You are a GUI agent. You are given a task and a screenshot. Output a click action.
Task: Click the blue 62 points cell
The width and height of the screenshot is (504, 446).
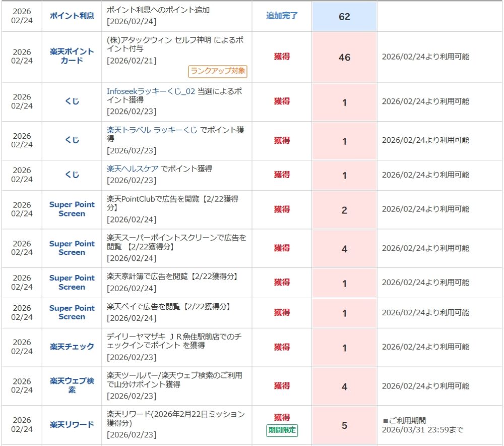pos(344,17)
